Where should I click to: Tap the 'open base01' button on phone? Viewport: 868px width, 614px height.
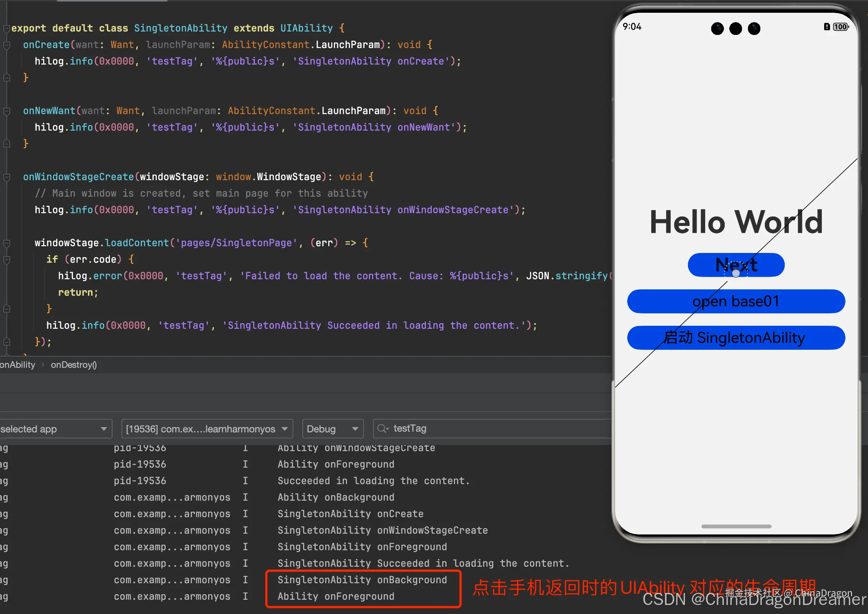coord(736,301)
